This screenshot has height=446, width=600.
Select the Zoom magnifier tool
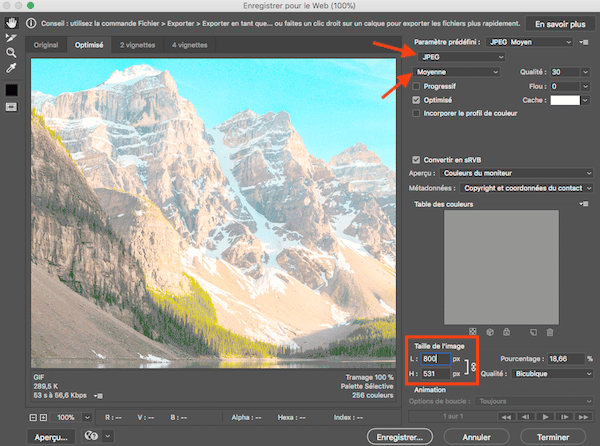10,52
